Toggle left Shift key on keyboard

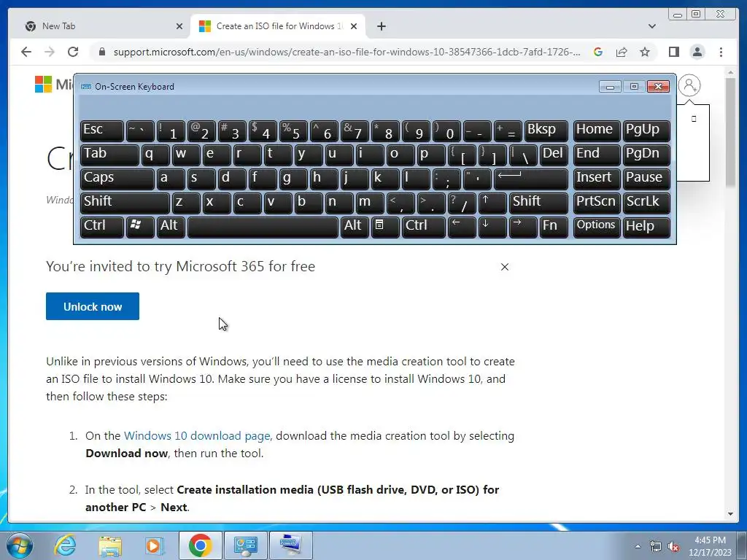[125, 203]
